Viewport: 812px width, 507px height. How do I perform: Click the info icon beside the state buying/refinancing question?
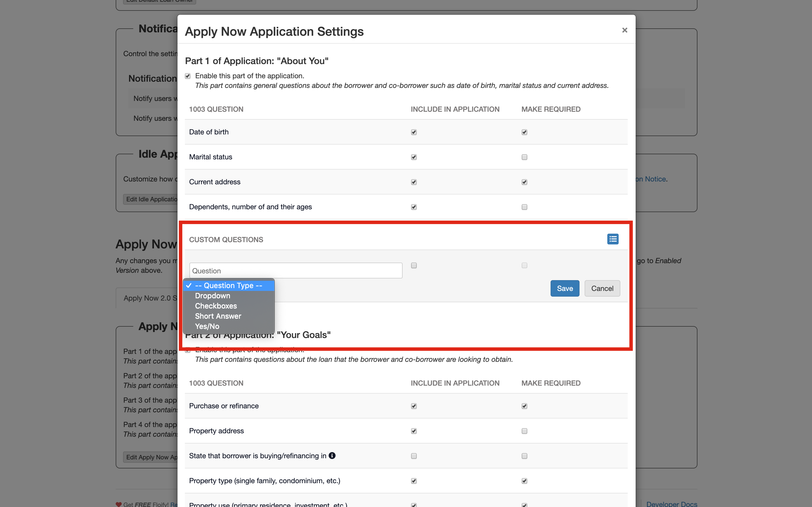click(x=332, y=456)
